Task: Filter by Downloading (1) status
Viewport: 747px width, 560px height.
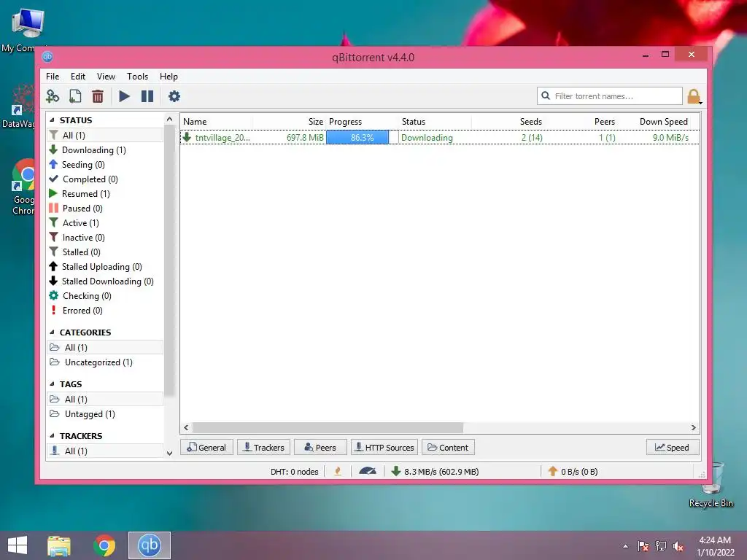Action: click(x=105, y=150)
